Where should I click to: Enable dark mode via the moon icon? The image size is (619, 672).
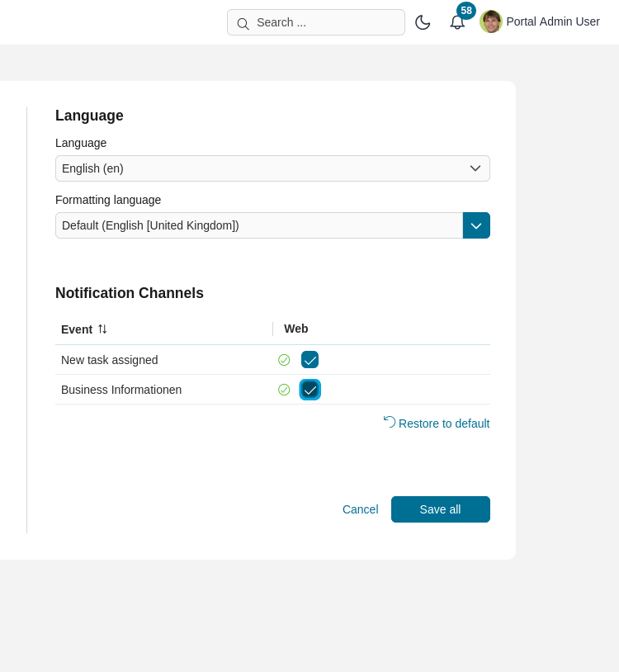tap(423, 22)
